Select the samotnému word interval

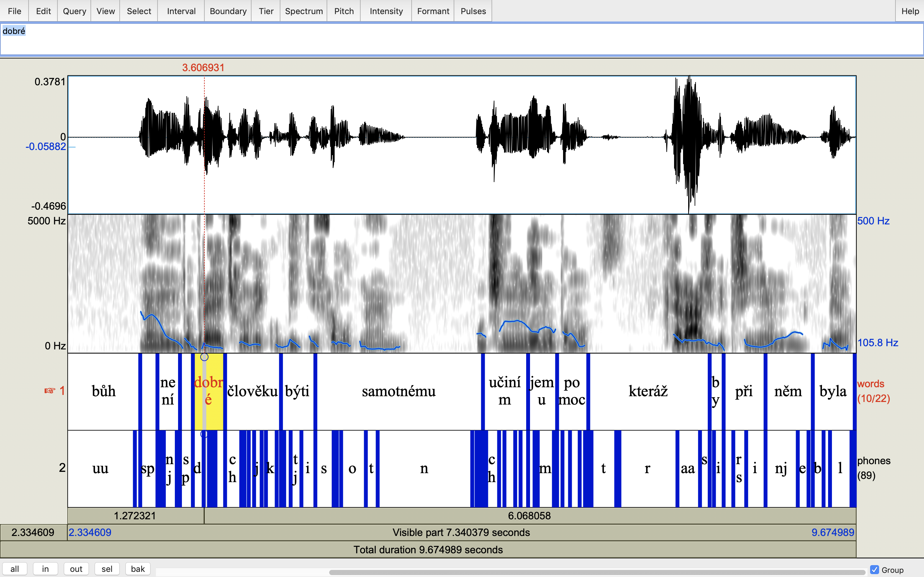coord(398,391)
